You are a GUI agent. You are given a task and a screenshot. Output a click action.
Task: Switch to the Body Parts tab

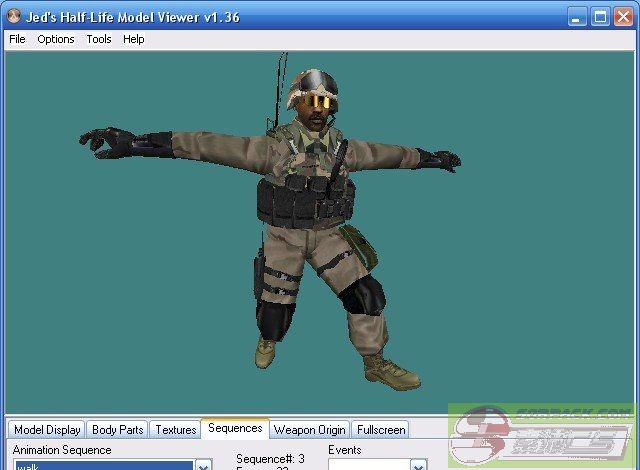click(117, 430)
